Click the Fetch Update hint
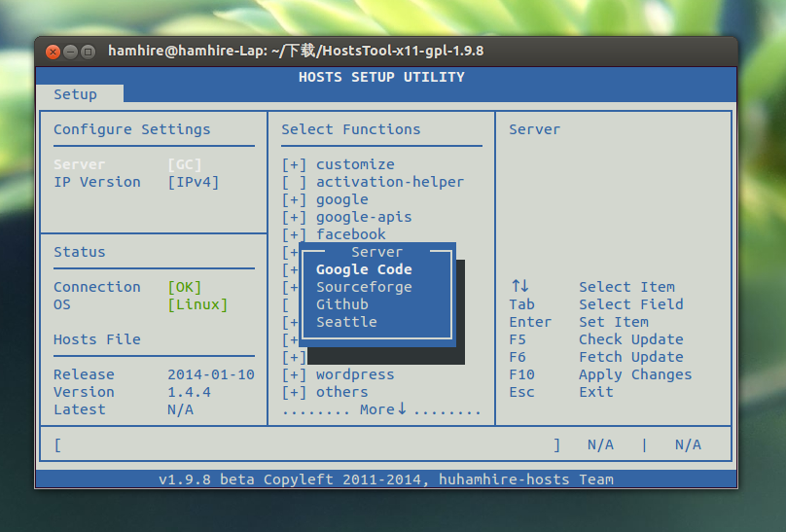Viewport: 786px width, 532px height. point(631,357)
